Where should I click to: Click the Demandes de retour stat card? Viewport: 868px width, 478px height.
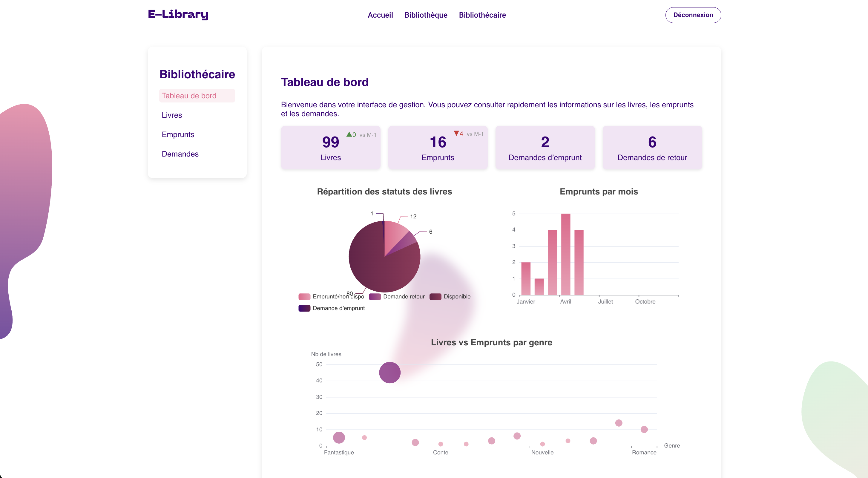click(652, 148)
